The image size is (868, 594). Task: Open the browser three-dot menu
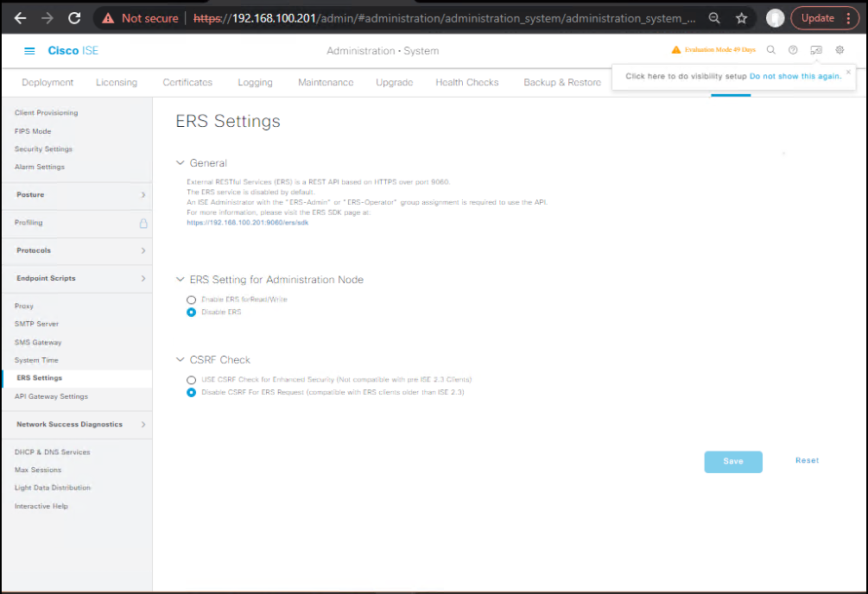pyautogui.click(x=848, y=18)
